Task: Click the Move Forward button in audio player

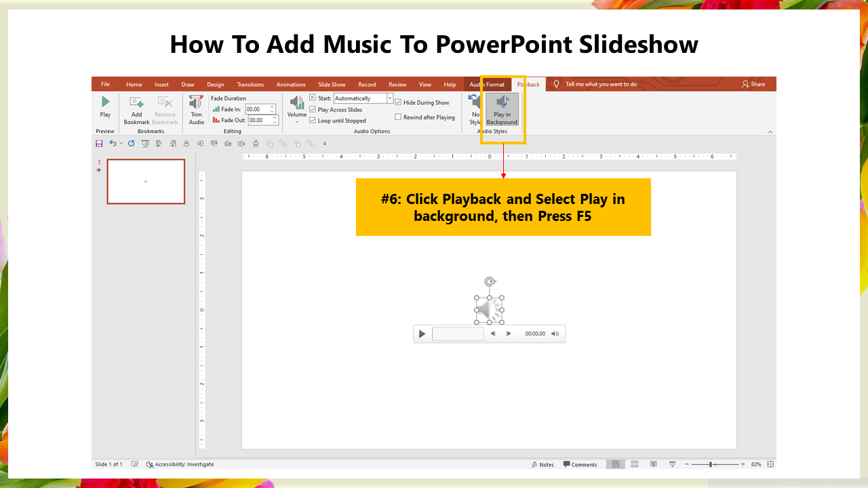Action: coord(509,333)
